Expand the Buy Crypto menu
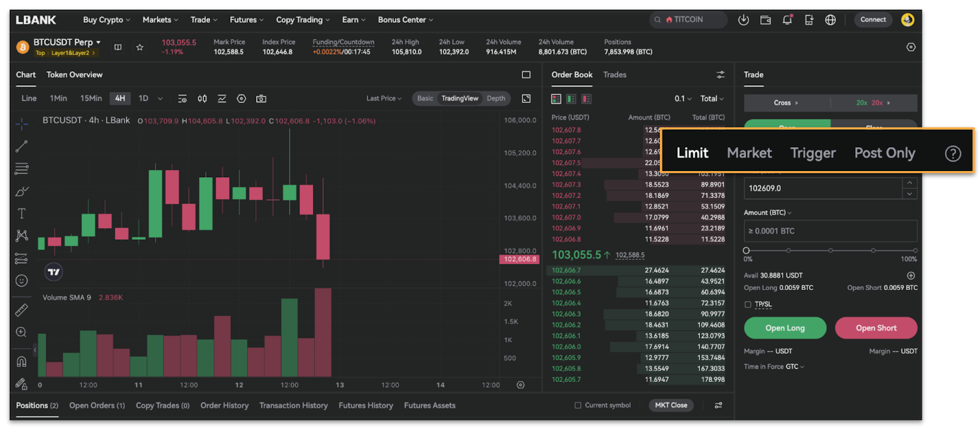The height and width of the screenshot is (428, 980). coord(107,20)
